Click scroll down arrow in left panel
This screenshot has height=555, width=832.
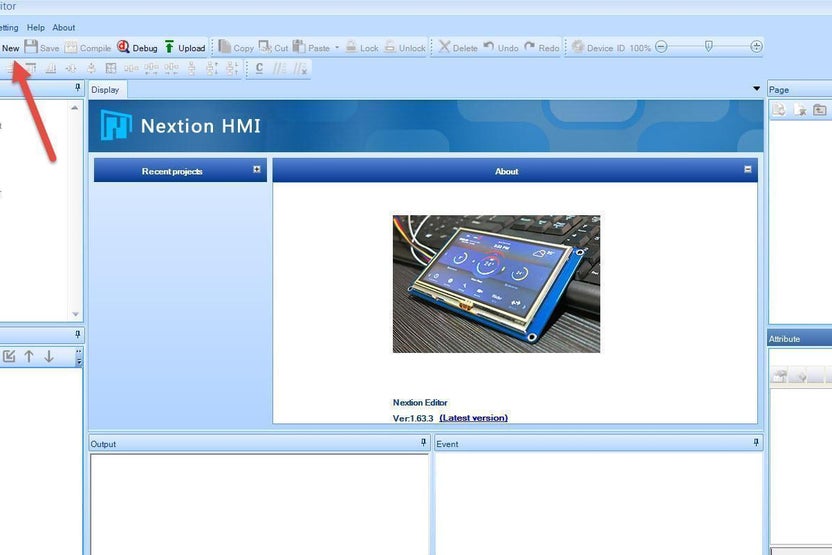[x=75, y=314]
